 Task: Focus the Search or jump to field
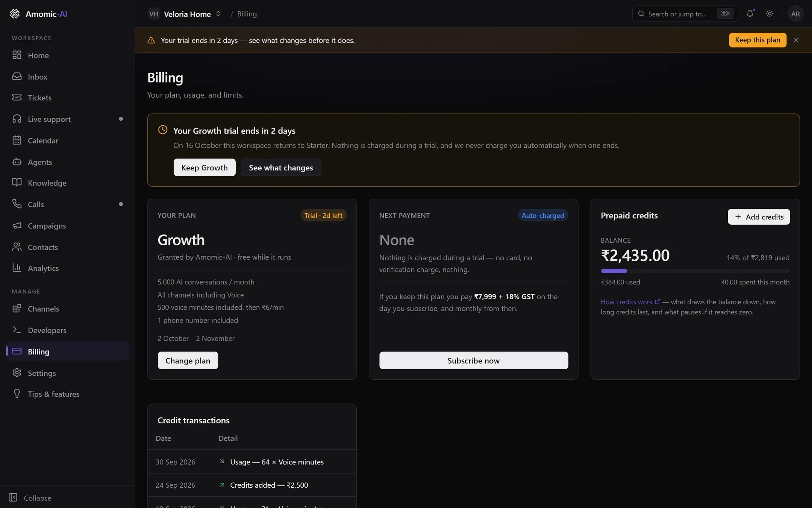[x=685, y=14]
